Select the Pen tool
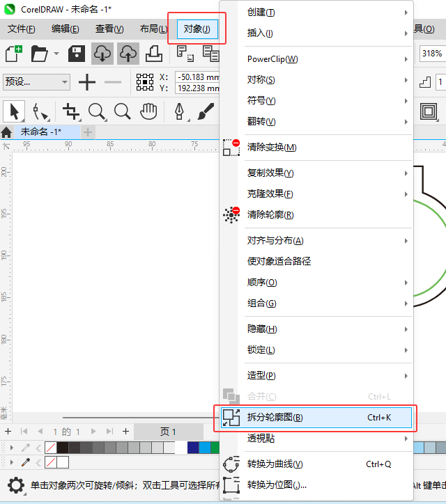 180,111
